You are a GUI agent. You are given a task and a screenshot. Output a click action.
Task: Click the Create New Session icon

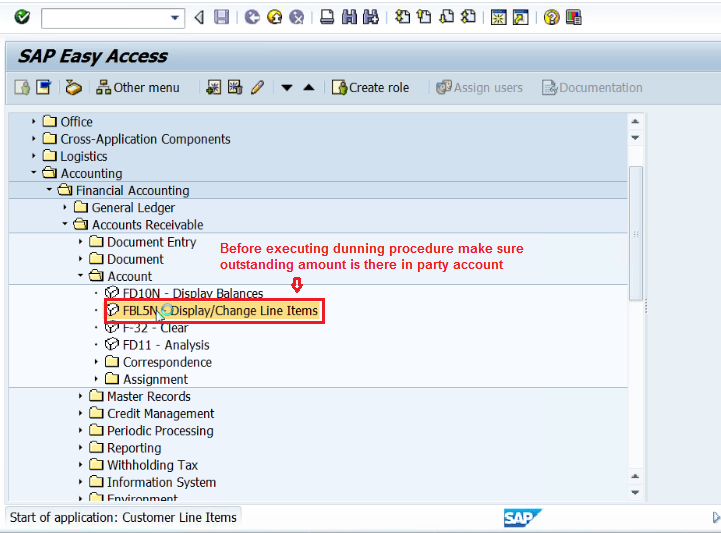click(498, 17)
